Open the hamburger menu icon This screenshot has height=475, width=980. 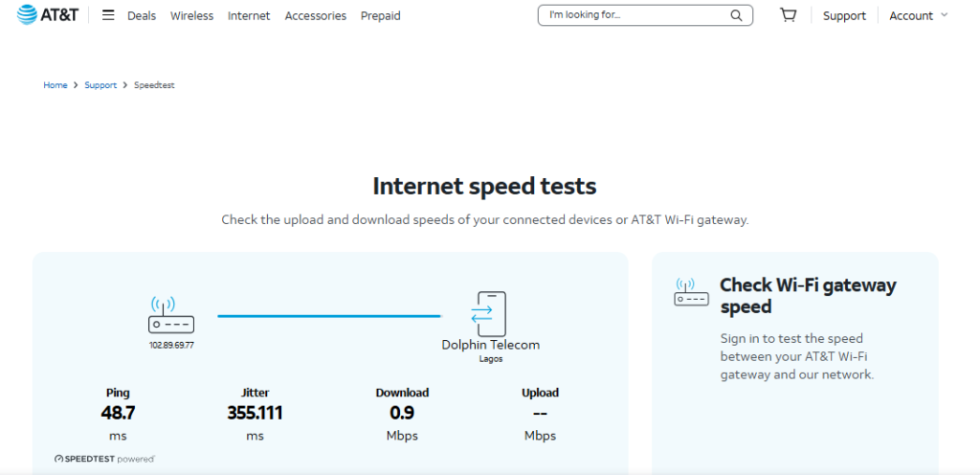(108, 15)
